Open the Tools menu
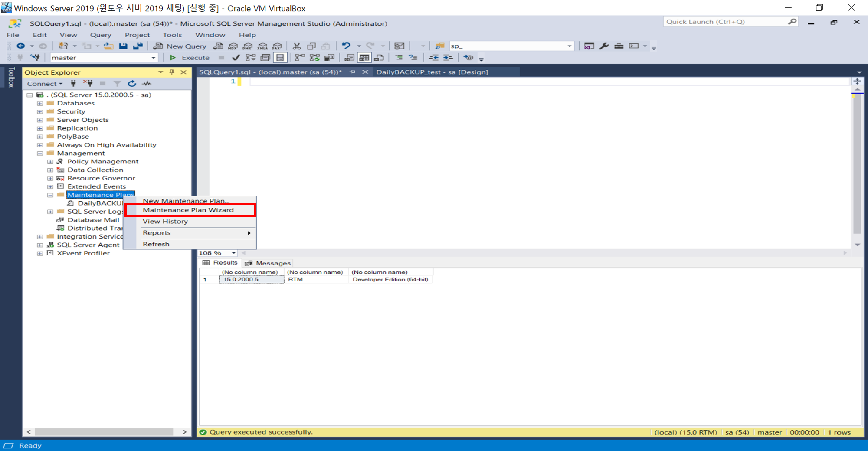This screenshot has height=451, width=868. coord(172,35)
